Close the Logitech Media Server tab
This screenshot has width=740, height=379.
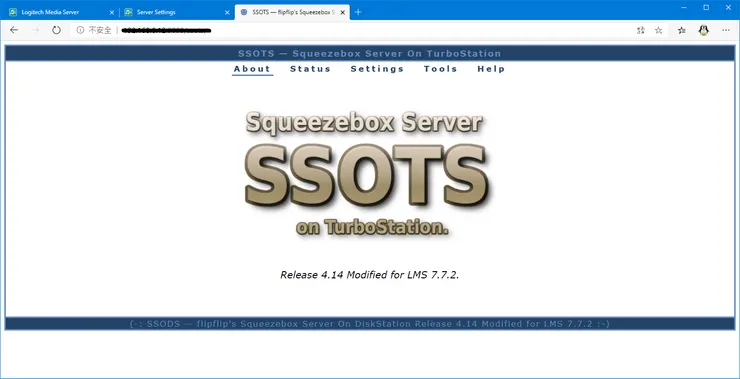[x=112, y=12]
